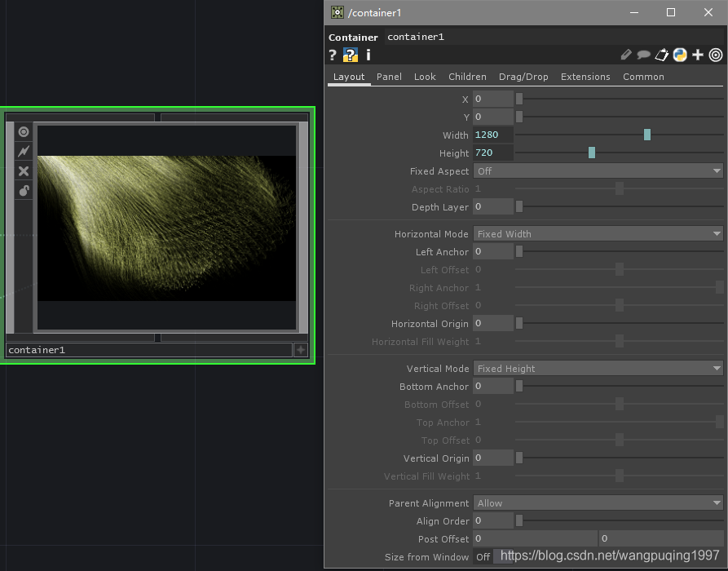Open the Extensions tab
The image size is (728, 571).
click(x=585, y=77)
